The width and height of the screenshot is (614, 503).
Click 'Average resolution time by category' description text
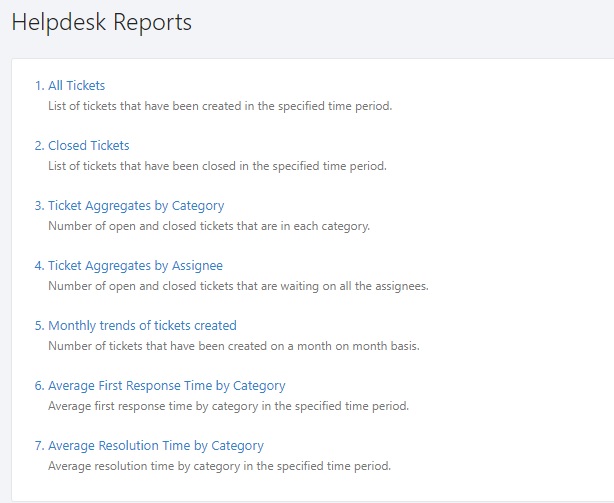(220, 466)
